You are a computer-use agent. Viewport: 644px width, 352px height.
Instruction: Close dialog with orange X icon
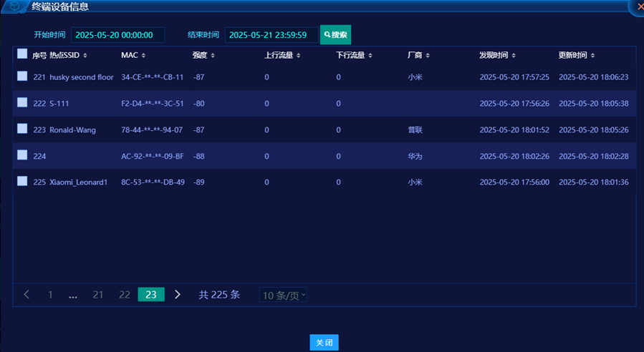tap(640, 6)
